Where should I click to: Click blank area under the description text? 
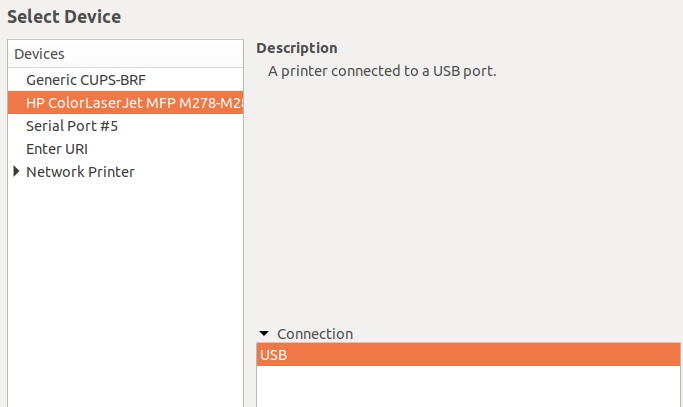point(468,200)
